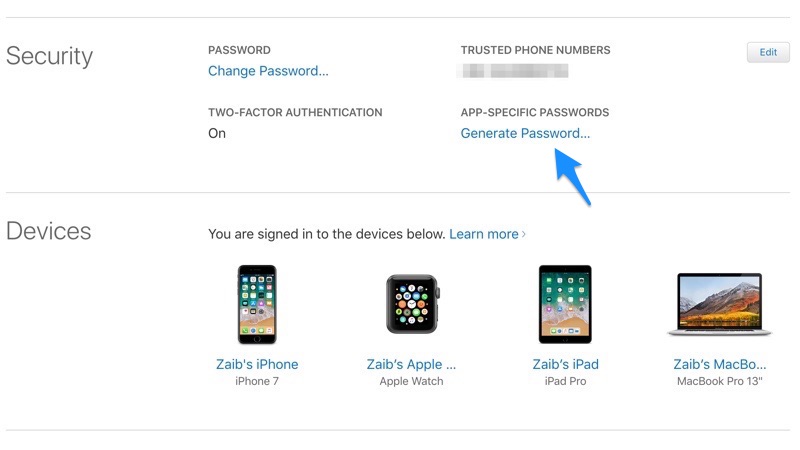Click the iPhone 7 model label
This screenshot has height=450, width=800.
click(x=257, y=381)
